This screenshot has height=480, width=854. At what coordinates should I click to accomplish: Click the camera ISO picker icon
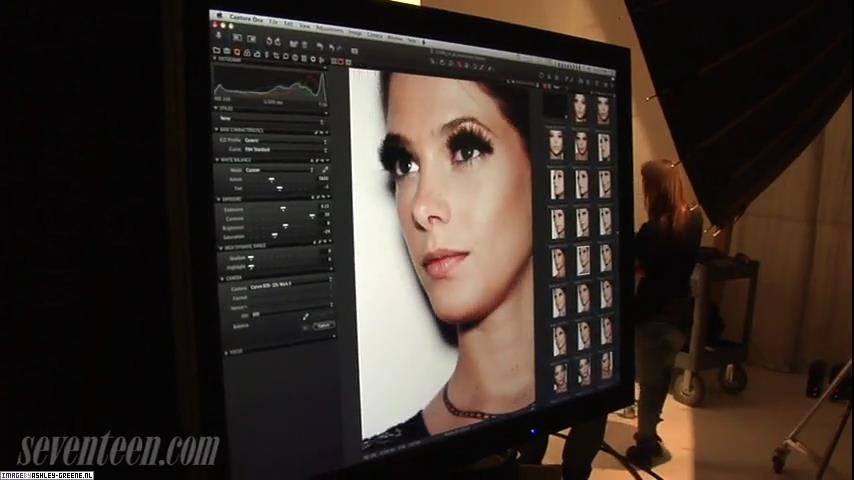(306, 316)
